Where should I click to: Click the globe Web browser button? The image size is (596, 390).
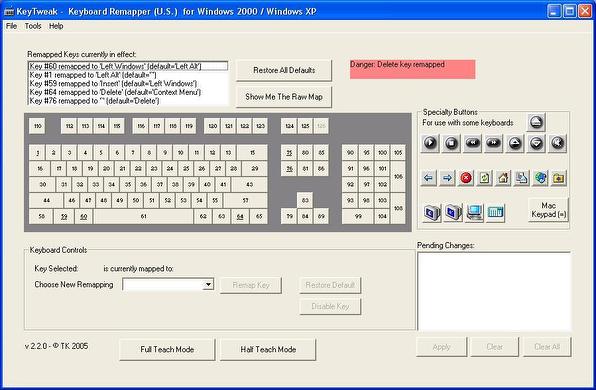[x=540, y=178]
